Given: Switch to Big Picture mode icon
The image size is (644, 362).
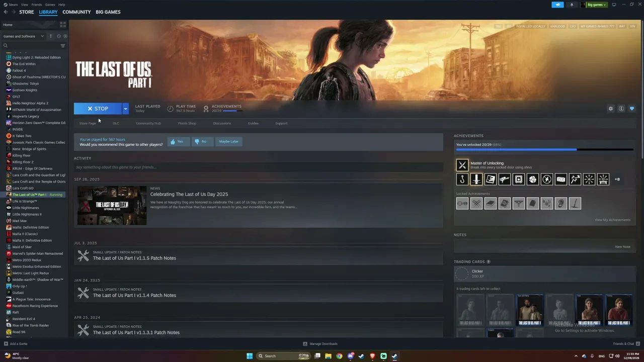Looking at the screenshot, I should 614,5.
